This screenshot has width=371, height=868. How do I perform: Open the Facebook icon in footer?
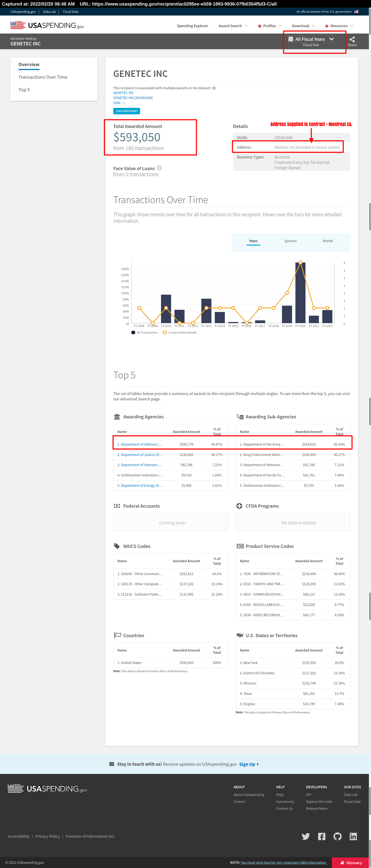(322, 836)
